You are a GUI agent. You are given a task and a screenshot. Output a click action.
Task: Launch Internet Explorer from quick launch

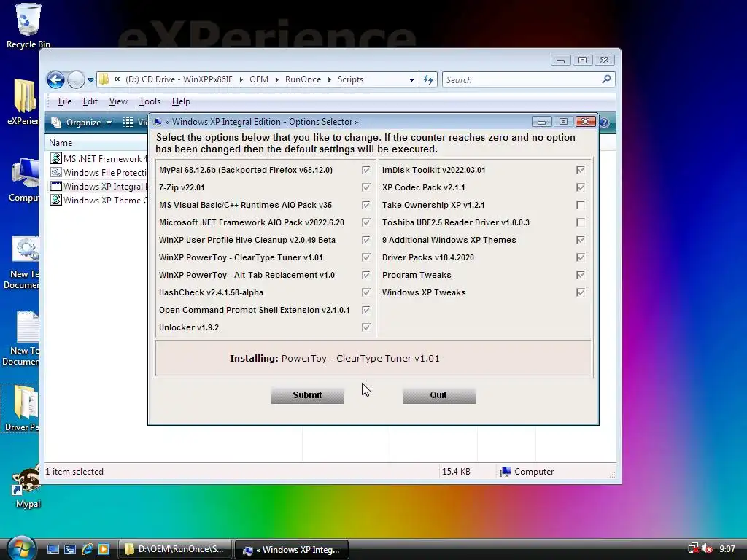(x=88, y=550)
